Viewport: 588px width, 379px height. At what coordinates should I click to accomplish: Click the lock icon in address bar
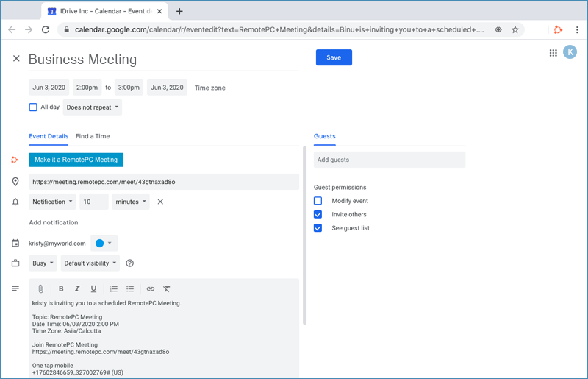tap(67, 29)
